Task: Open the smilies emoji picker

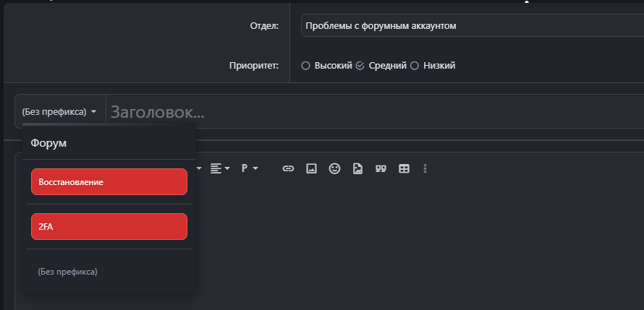Action: pos(334,168)
